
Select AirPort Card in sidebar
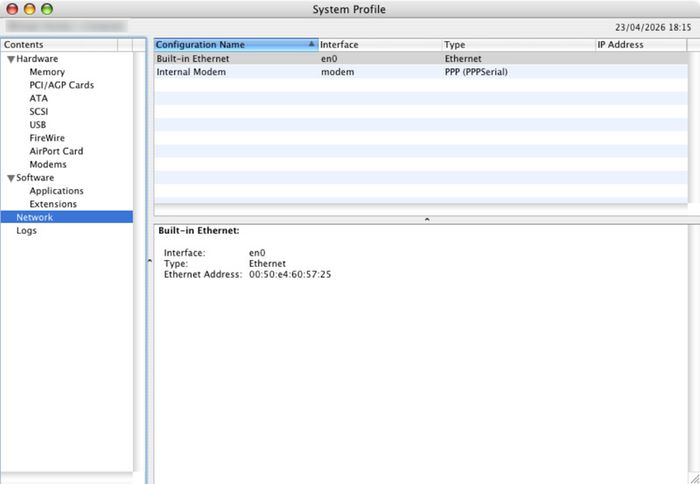click(56, 151)
